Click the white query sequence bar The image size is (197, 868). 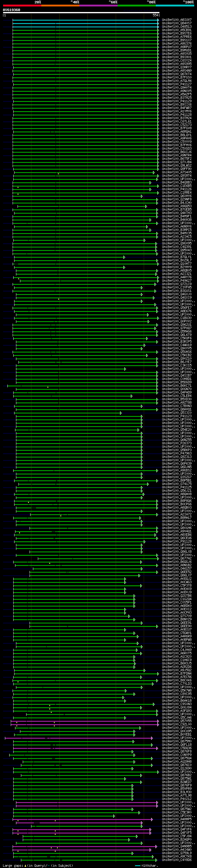pos(81,12)
